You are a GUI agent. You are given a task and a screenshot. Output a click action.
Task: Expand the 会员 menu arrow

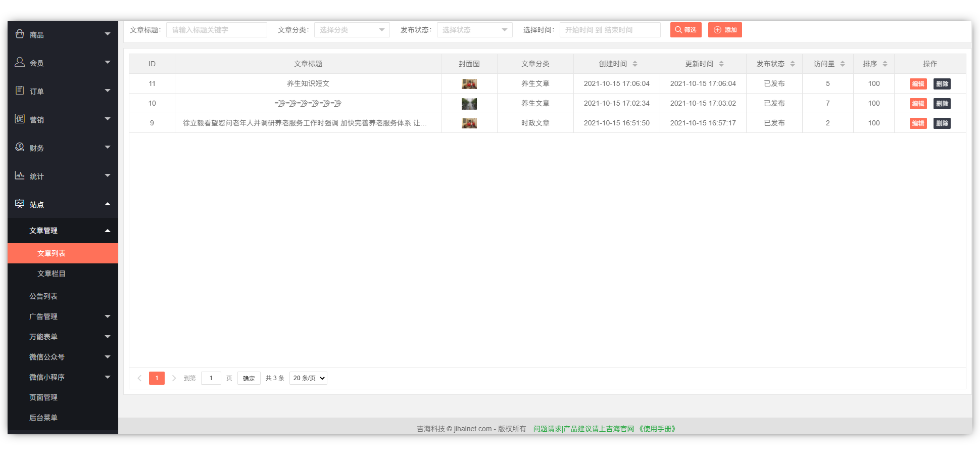(x=108, y=62)
